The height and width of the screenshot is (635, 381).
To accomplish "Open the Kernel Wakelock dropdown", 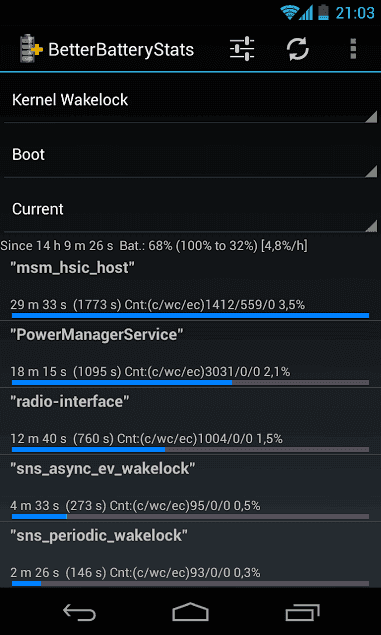I will point(190,100).
